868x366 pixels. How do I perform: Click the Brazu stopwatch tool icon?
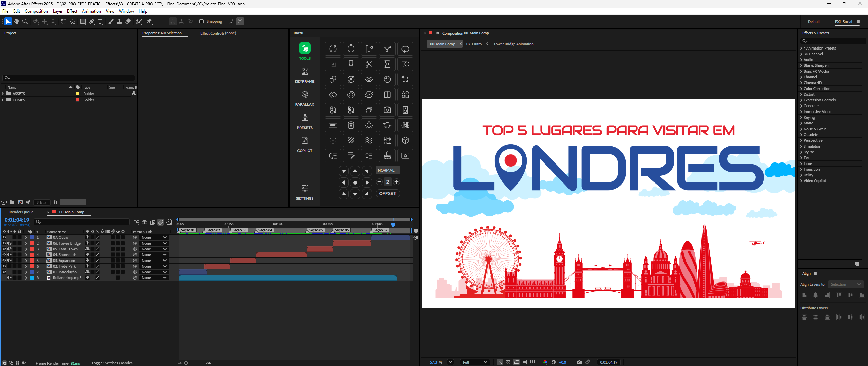(351, 49)
